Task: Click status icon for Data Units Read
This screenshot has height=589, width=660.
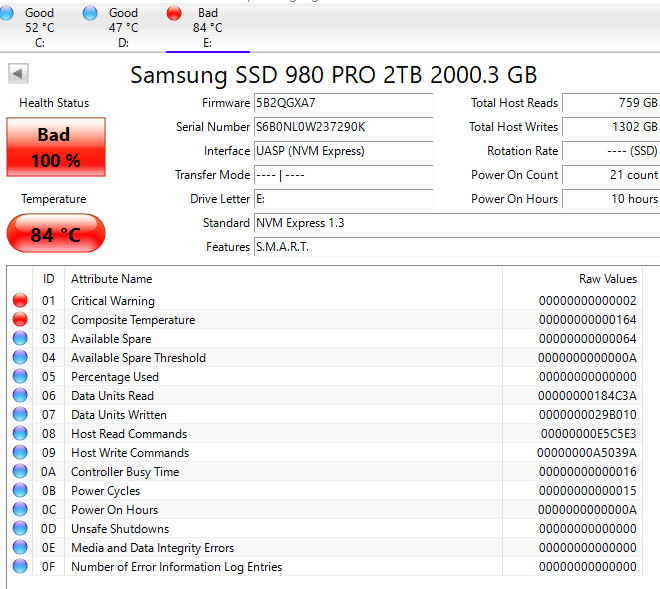Action: (20, 395)
